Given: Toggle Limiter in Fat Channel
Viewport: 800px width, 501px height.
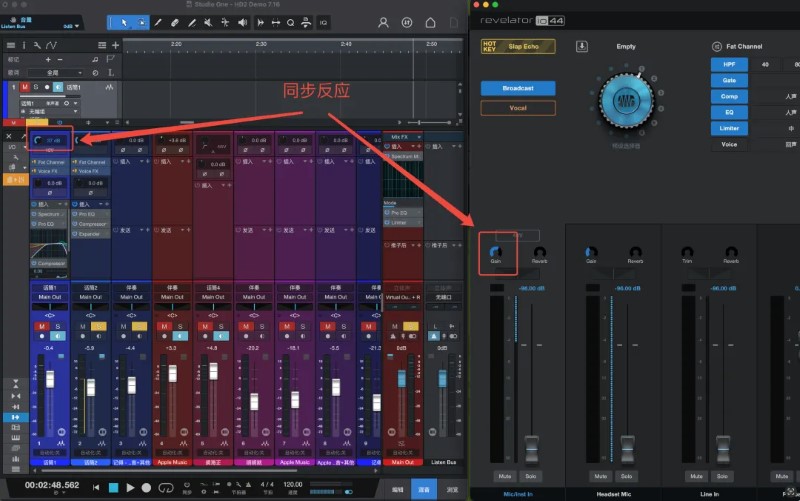Looking at the screenshot, I should tap(729, 128).
